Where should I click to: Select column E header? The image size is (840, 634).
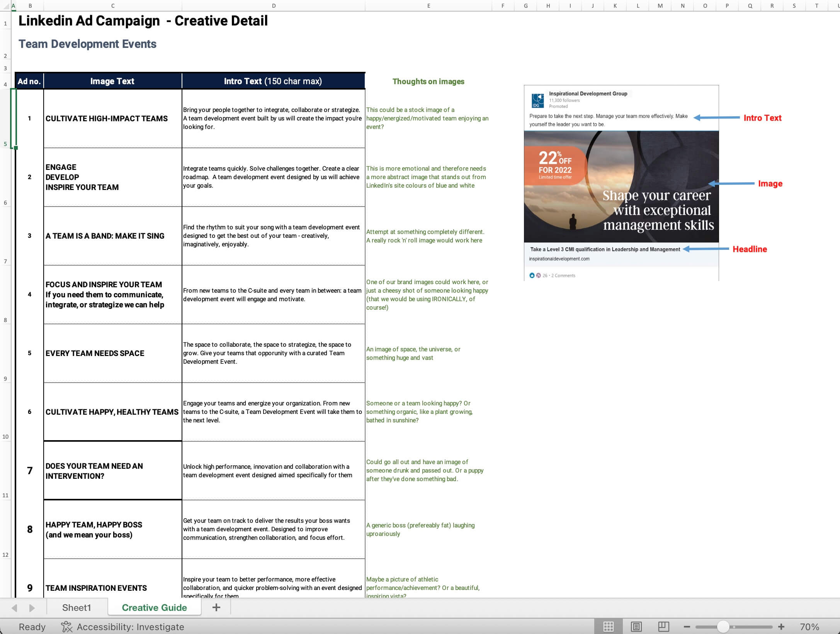(428, 6)
